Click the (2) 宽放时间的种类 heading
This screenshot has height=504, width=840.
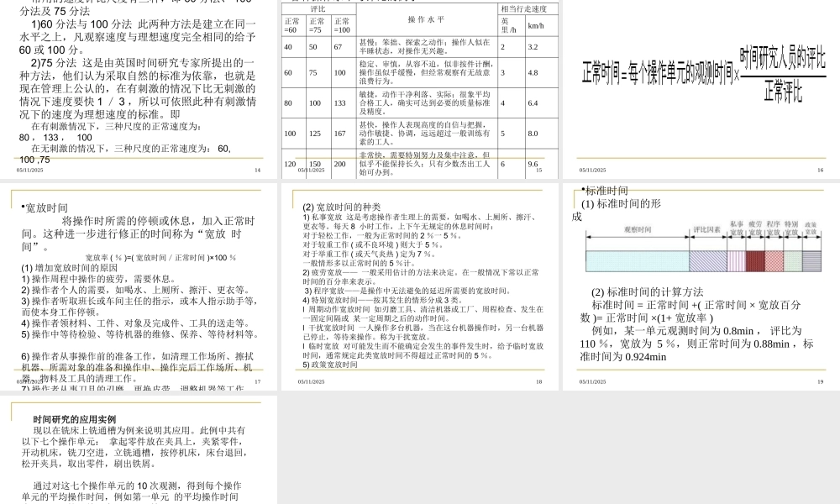(x=341, y=207)
